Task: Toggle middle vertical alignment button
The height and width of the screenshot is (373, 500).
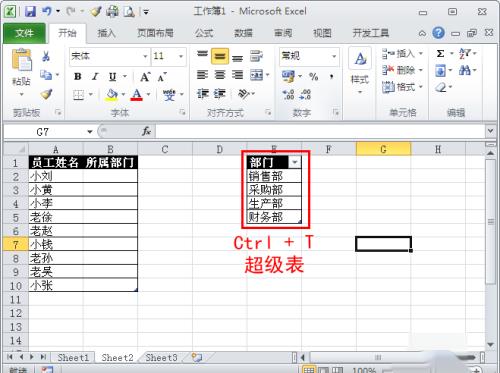Action: pyautogui.click(x=220, y=56)
